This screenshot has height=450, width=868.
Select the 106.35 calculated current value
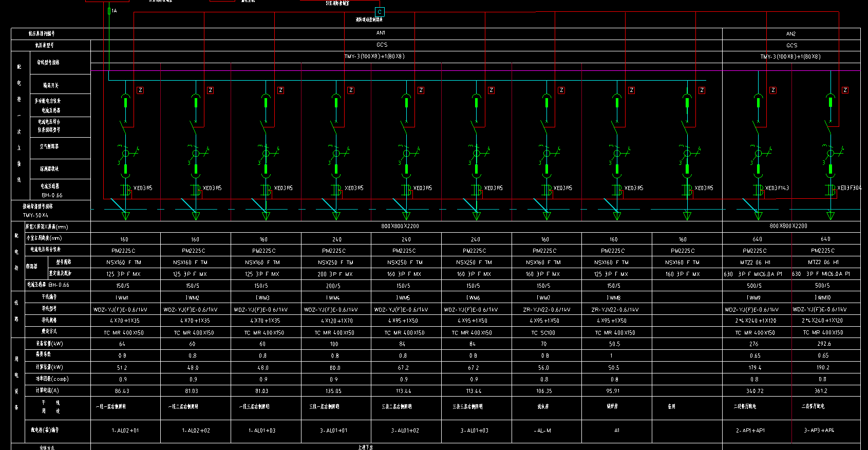click(544, 391)
